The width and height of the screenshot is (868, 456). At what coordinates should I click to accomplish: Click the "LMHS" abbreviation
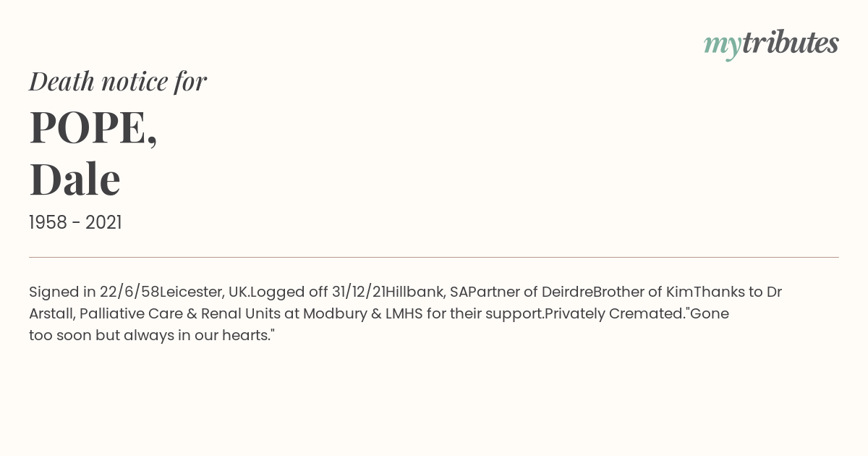[x=396, y=314]
